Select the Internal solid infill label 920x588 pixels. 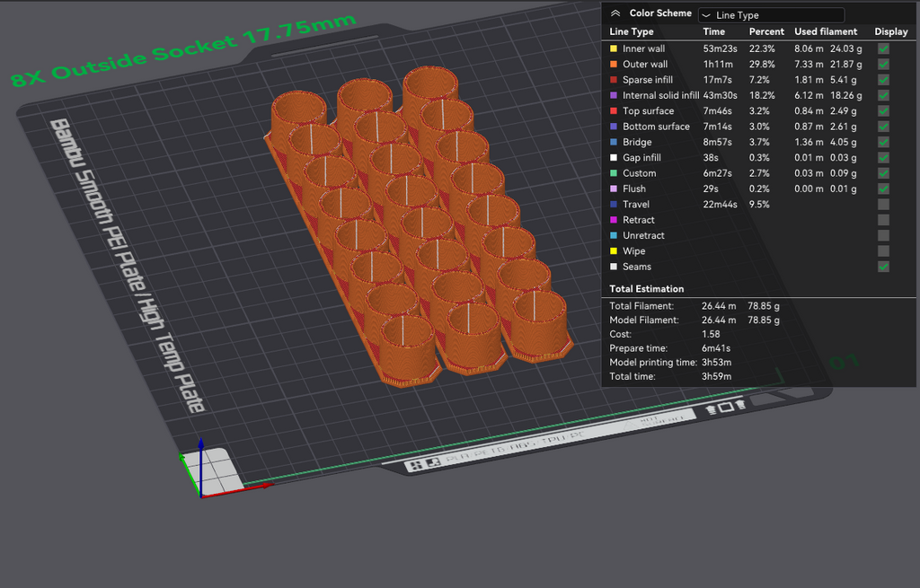(x=660, y=95)
